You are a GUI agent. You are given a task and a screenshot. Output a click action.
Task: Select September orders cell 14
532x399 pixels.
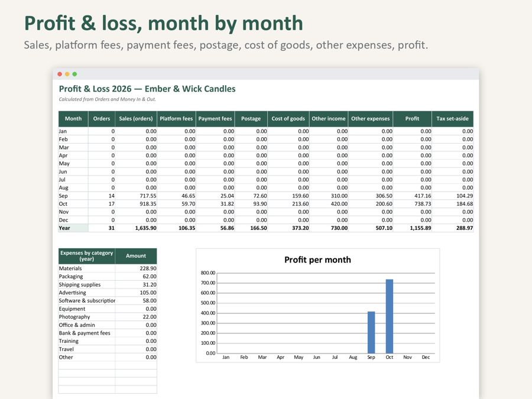102,196
